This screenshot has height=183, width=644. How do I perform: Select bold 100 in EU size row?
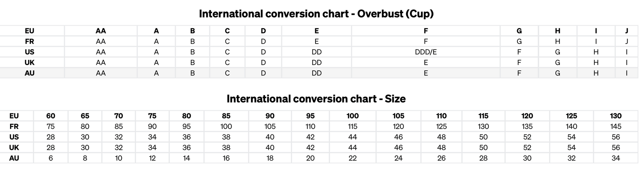click(x=353, y=116)
